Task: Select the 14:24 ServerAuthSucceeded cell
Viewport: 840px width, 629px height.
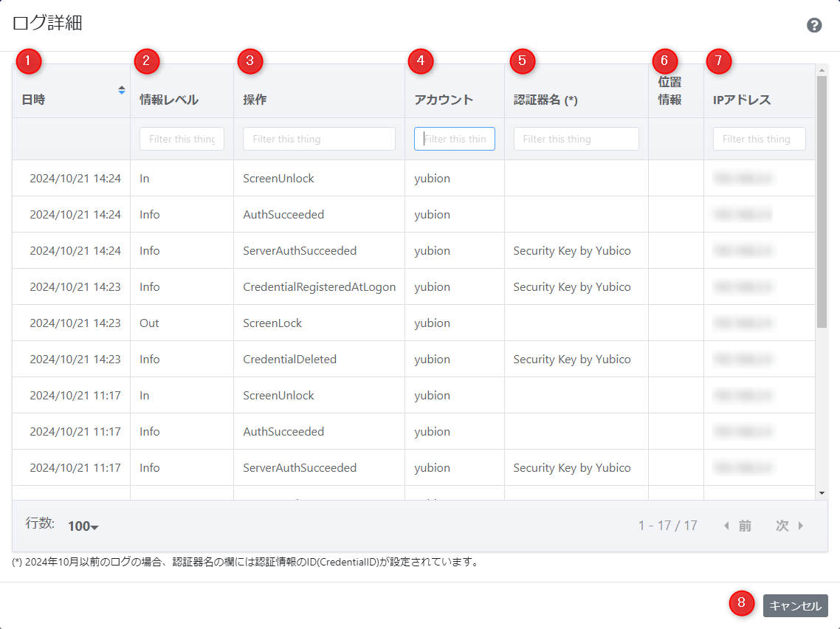Action: pyautogui.click(x=320, y=251)
